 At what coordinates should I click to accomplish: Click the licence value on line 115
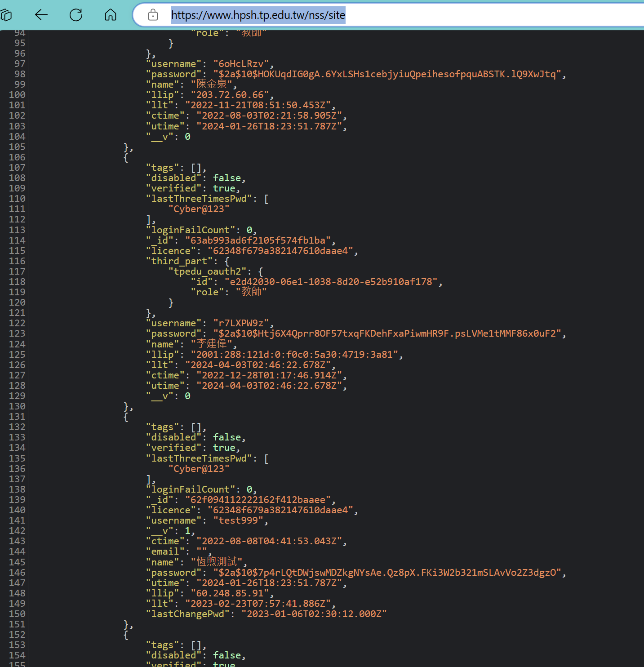point(280,251)
